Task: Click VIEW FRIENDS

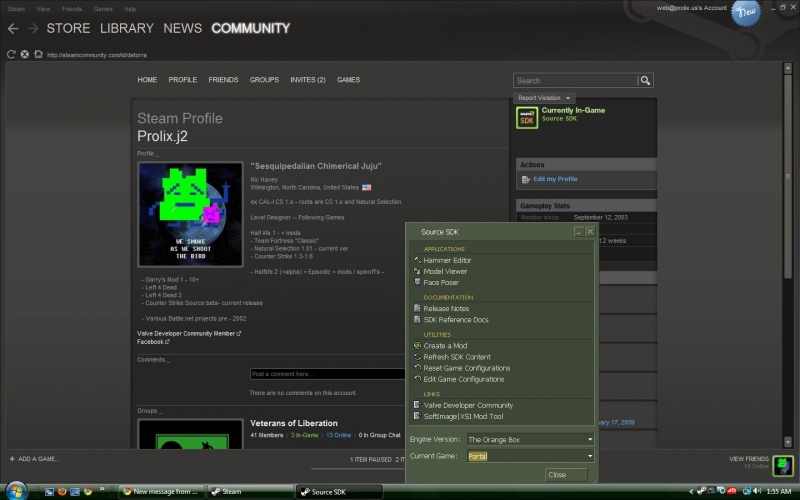Action: pyautogui.click(x=748, y=459)
